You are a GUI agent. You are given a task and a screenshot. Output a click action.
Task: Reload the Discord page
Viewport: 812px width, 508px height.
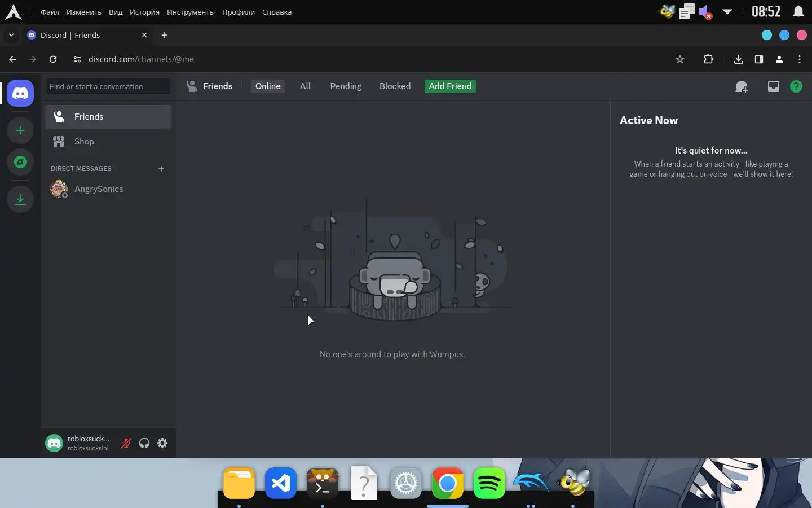click(x=53, y=59)
